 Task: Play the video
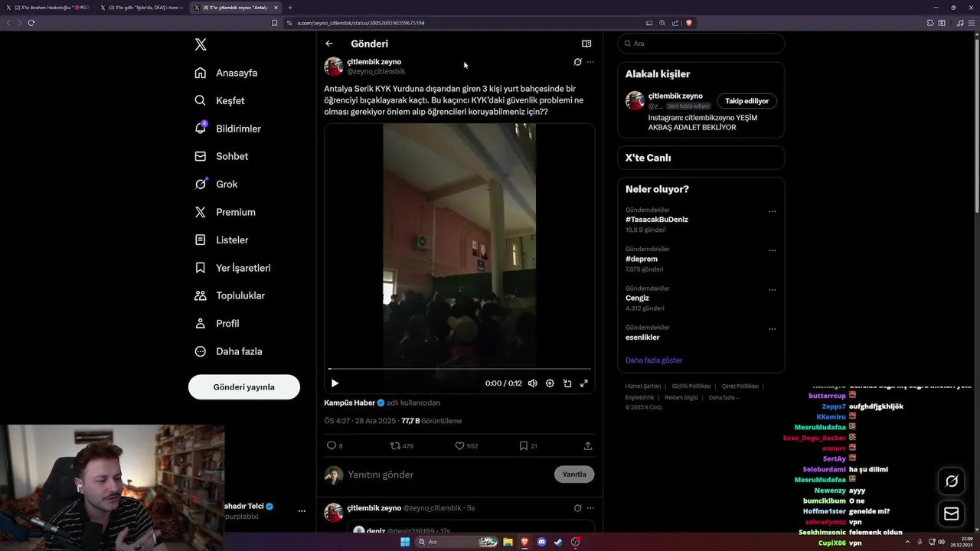pyautogui.click(x=335, y=383)
